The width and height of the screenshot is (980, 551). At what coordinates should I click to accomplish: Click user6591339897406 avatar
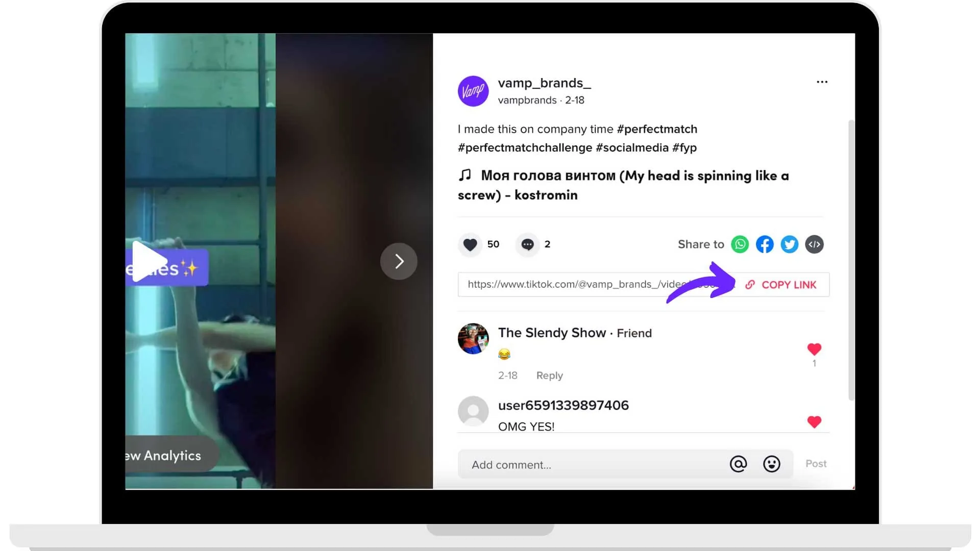473,411
